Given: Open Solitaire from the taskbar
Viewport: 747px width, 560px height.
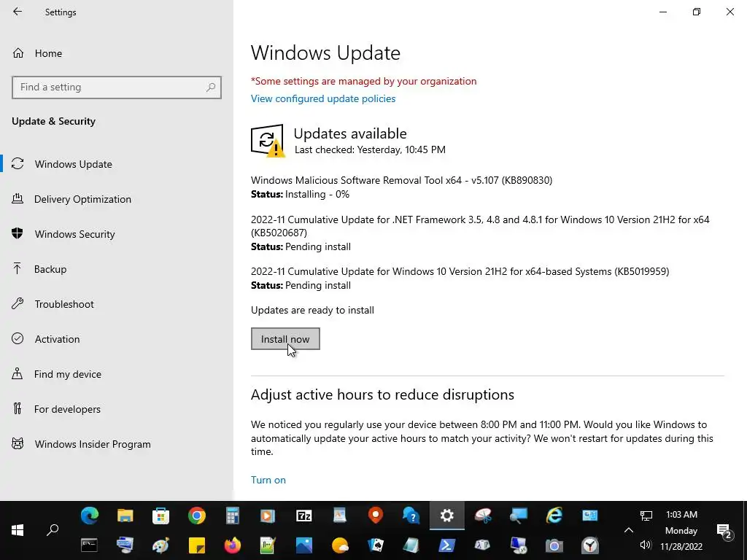Looking at the screenshot, I should click(x=376, y=545).
